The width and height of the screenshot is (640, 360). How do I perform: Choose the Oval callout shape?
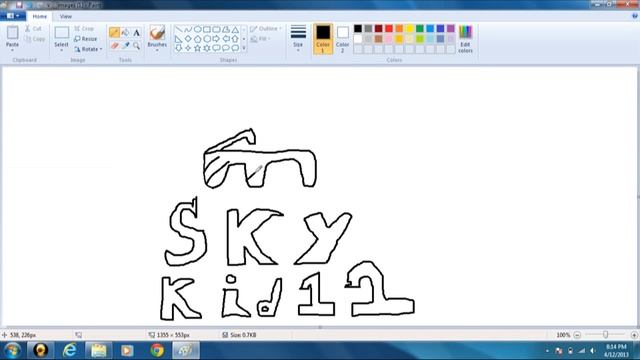coord(226,48)
